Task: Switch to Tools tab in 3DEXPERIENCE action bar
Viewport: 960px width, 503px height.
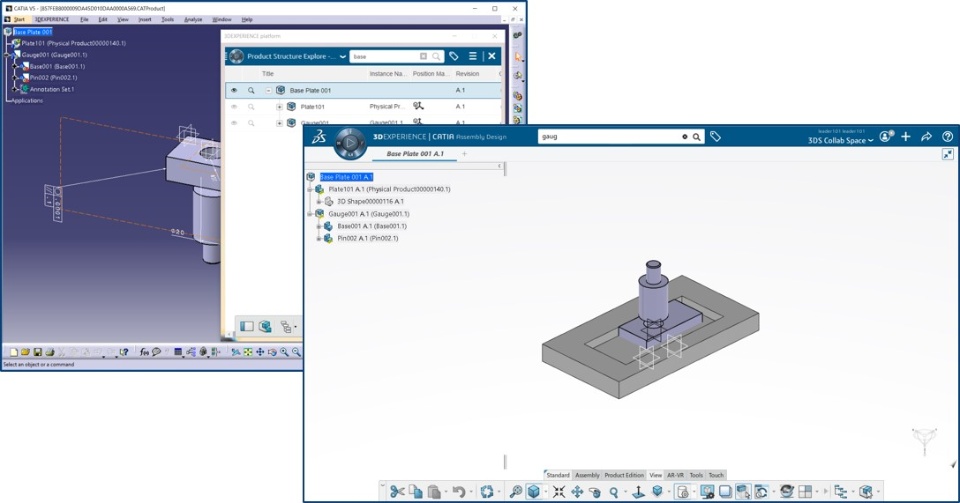Action: tap(696, 475)
